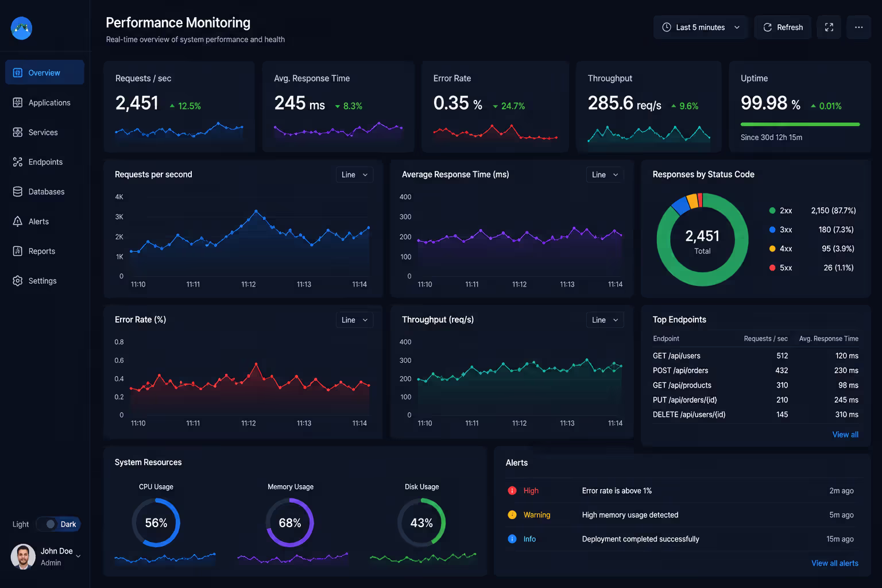
Task: Open the Reports page
Action: 45,251
